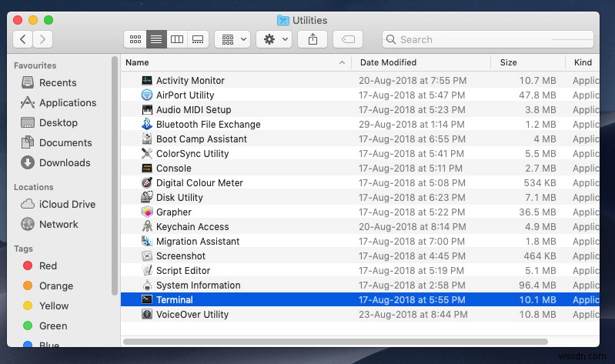Click the date 29-Aug-2018 at 1:14 PM
Image resolution: width=615 pixels, height=364 pixels.
[412, 125]
